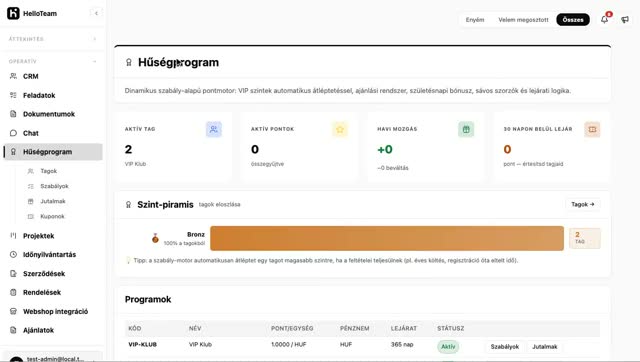This screenshot has width=640, height=362.
Task: Click the 30 napon belül lejár ticket icon
Action: pos(592,129)
